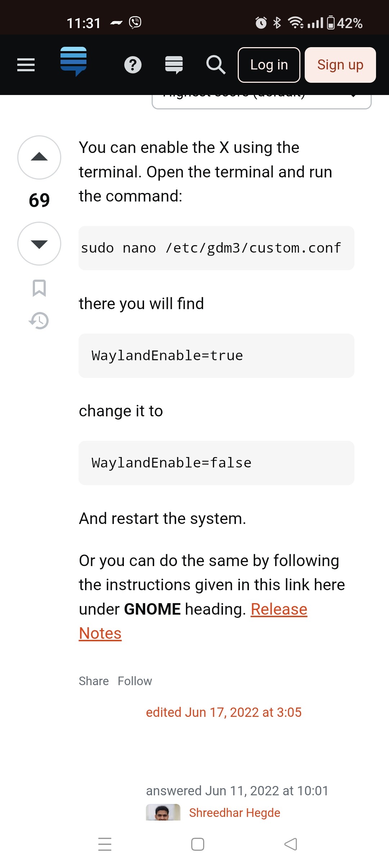Screen dimensions: 389x868
Task: Open Shreedhar Hegde's profile link
Action: [234, 813]
